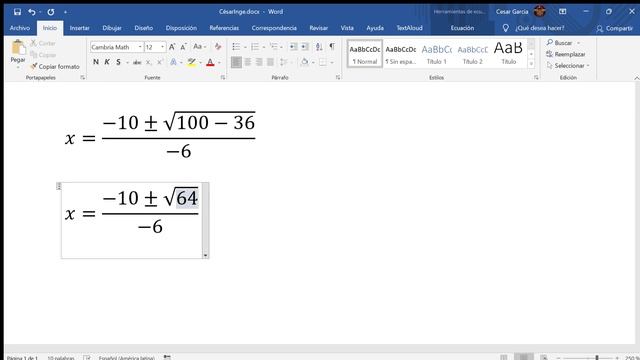Viewport: 640px width, 360px height.
Task: Click the selected 64 under the radical
Action: coord(187,198)
